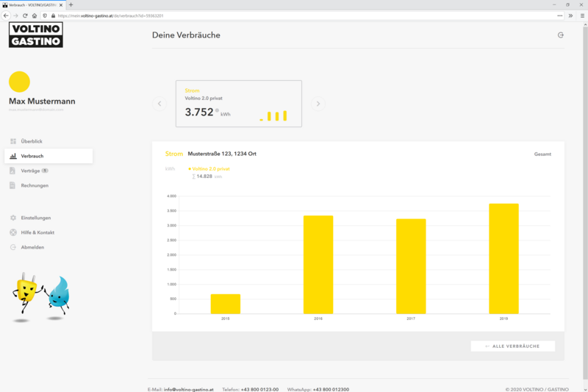This screenshot has height=392, width=588.
Task: Click the ALLE VERBRÄUCHE button
Action: tap(512, 346)
